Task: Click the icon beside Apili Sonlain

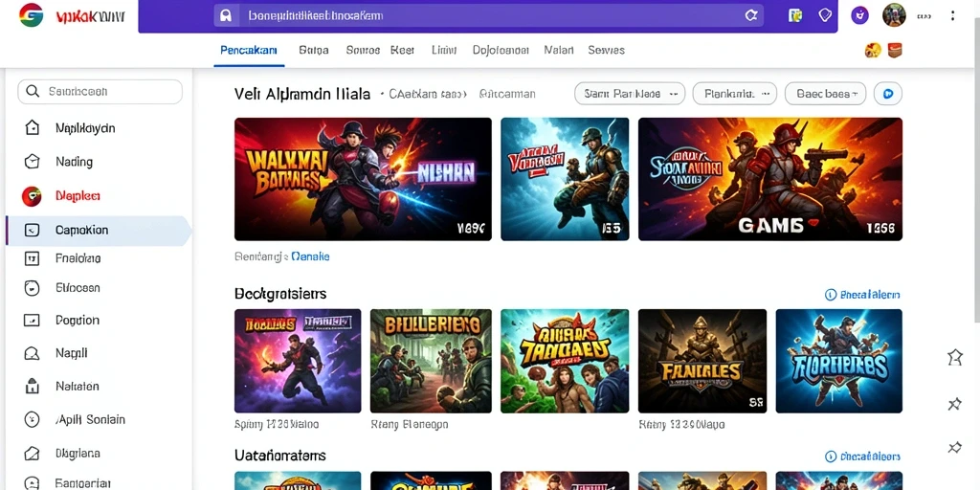Action: click(x=32, y=419)
